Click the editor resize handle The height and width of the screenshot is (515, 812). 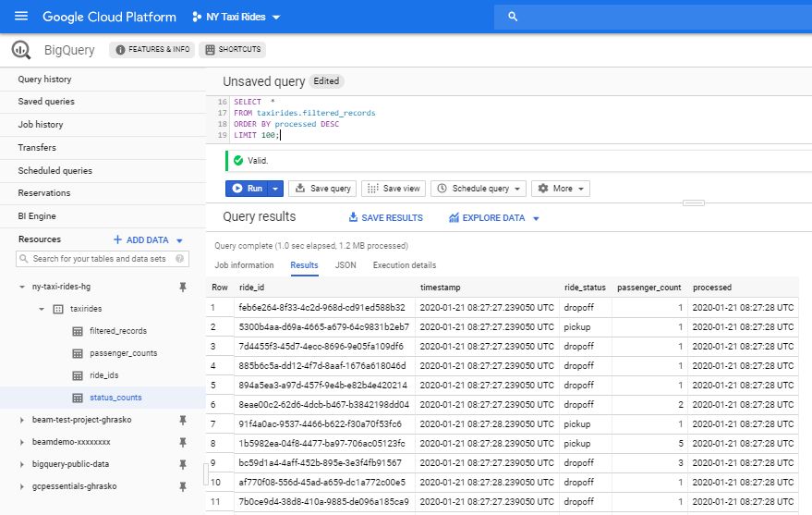pos(694,202)
